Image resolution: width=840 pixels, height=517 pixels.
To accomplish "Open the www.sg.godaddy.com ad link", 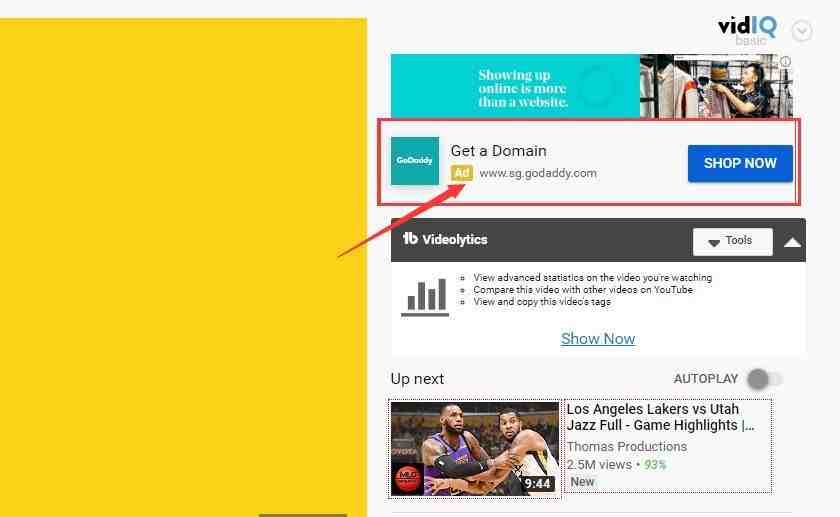I will 538,173.
